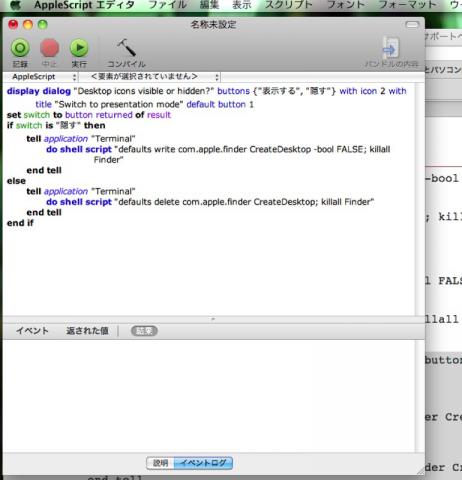The image size is (462, 480).
Task: Click in the empty event log area
Action: (x=209, y=395)
